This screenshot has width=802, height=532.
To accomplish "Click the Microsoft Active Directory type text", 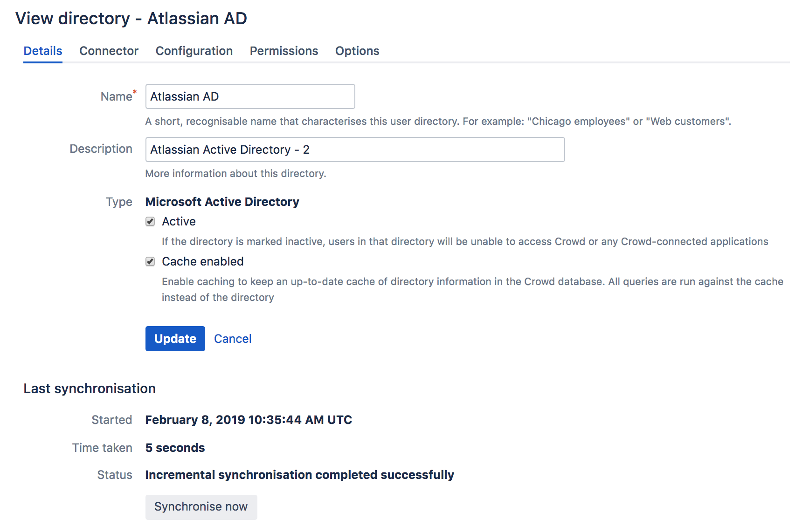I will click(222, 202).
